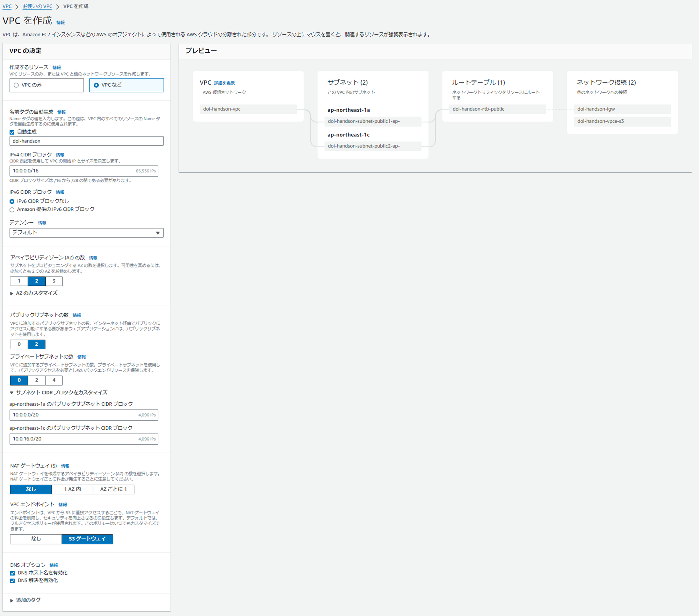
Task: Select 'なし' for VPC endpoint
Action: tap(36, 539)
